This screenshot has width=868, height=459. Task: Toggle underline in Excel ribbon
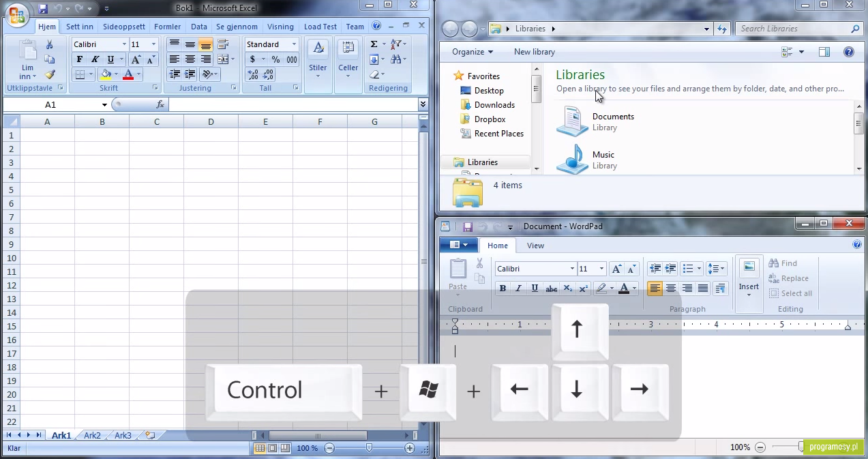pos(110,59)
